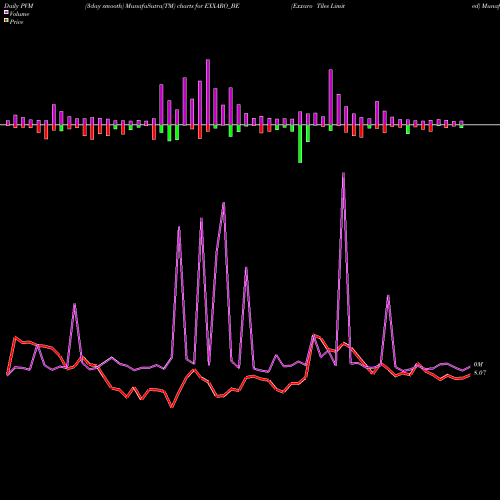Click the 'Daily PVM' title text

19,6
